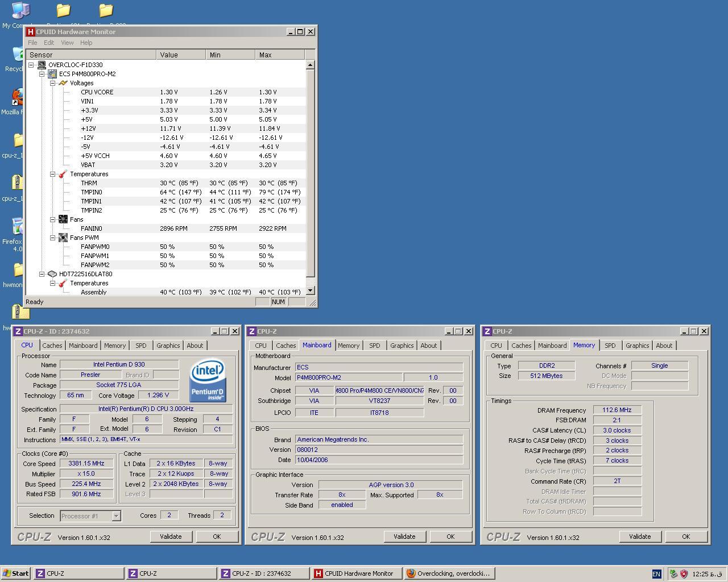Click Validate in the Mainboard CPU-Z window
The image size is (728, 582).
[404, 537]
